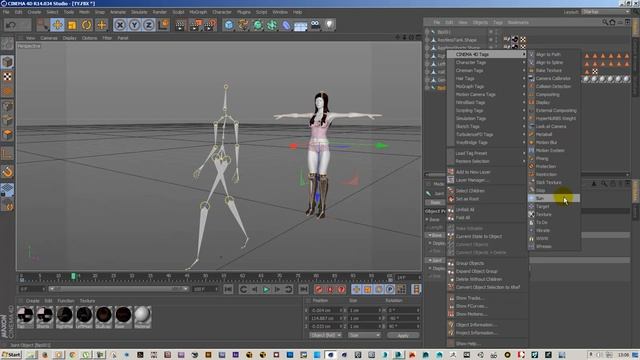Click Current State to Object entry

487,237
